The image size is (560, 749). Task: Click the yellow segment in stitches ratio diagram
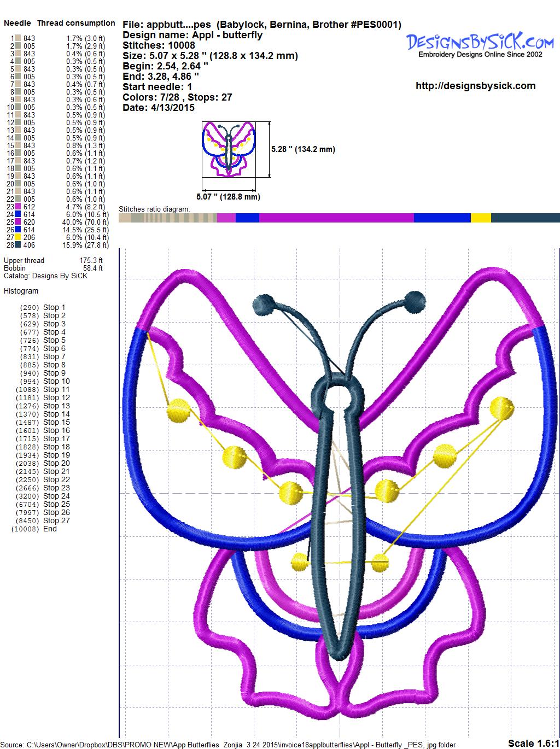click(481, 218)
